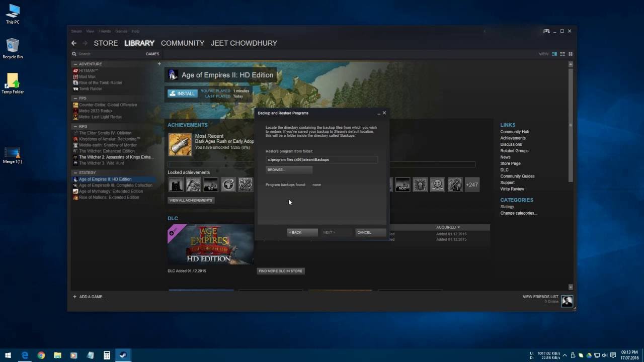Collapse the STATEGY category
Viewport: 644px width, 362px height.
[x=75, y=173]
